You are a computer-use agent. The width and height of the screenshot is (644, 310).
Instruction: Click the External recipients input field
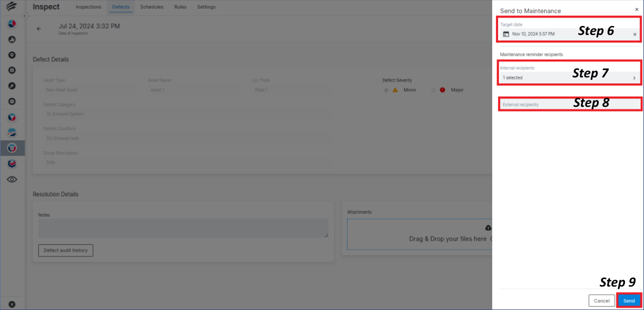coord(550,104)
